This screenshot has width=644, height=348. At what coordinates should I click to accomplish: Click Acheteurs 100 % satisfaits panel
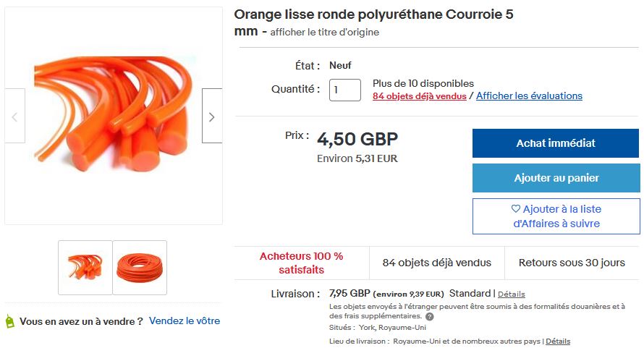tap(302, 263)
